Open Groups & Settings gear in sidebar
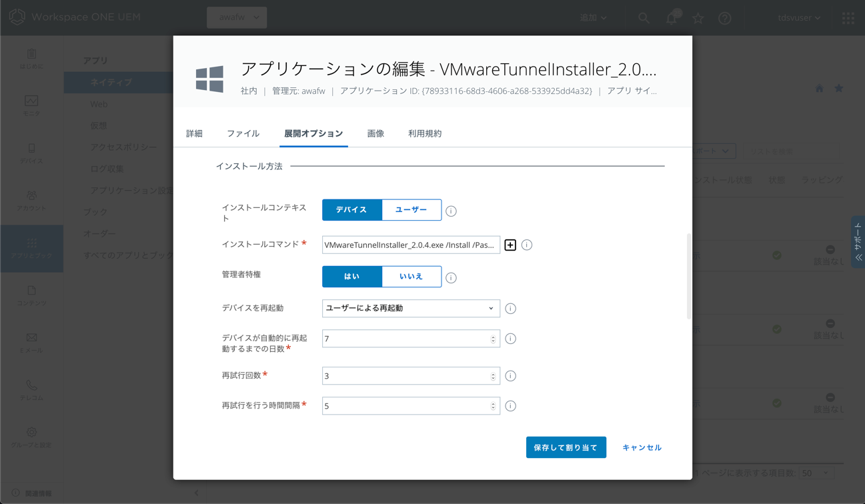This screenshot has height=504, width=865. coord(31,438)
